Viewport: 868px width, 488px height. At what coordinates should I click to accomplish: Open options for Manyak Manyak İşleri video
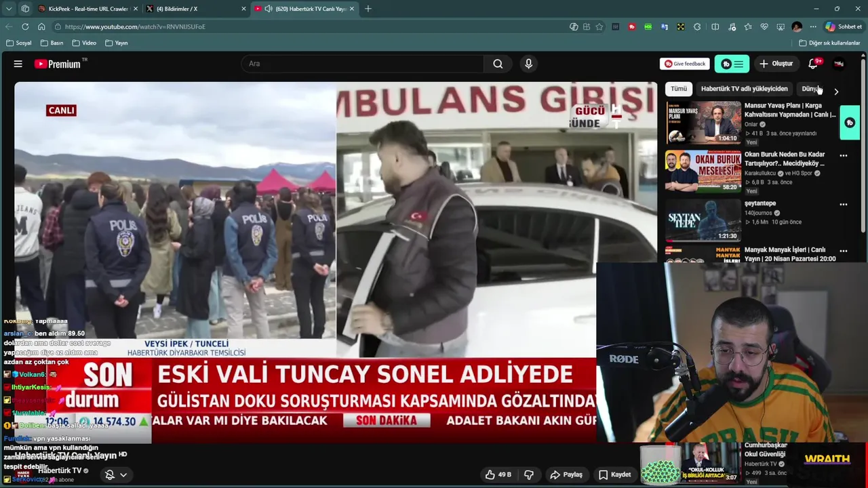(844, 251)
